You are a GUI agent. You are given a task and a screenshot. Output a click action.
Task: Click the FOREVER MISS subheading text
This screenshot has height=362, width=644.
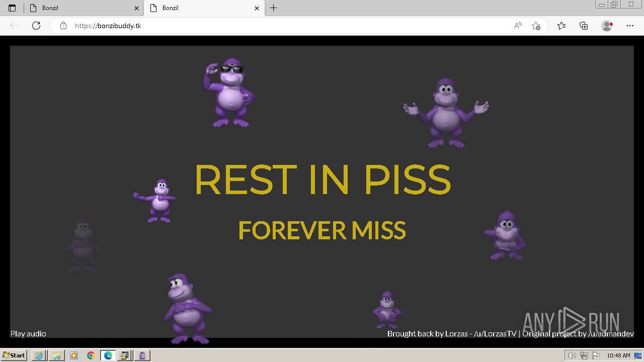click(322, 230)
